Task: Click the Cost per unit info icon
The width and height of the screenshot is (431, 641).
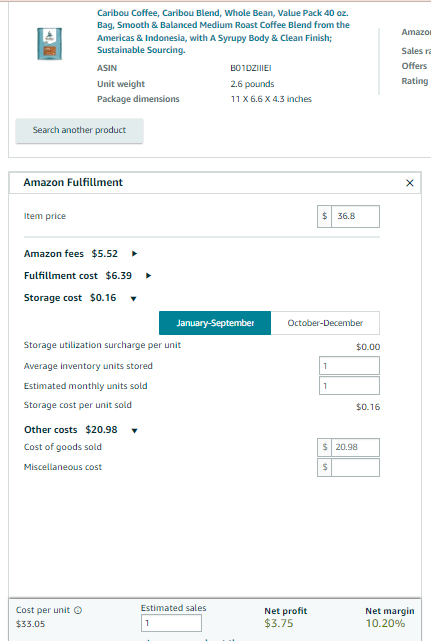Action: point(78,610)
